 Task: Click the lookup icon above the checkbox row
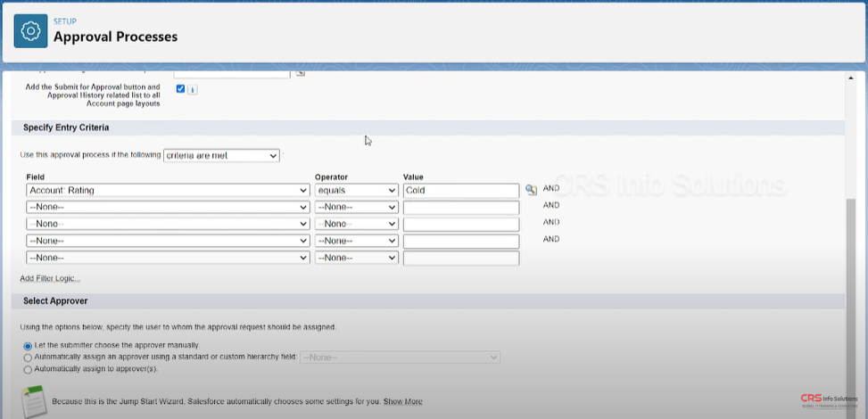[x=301, y=72]
